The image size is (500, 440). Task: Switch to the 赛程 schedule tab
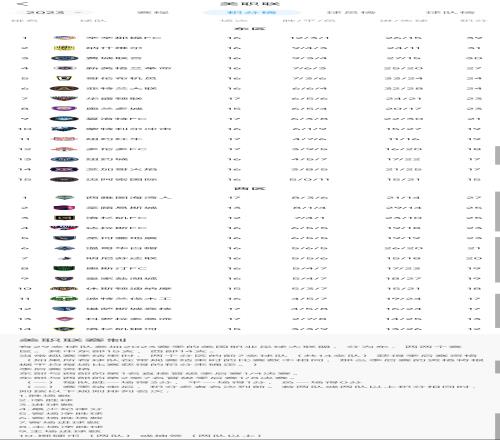tap(153, 12)
